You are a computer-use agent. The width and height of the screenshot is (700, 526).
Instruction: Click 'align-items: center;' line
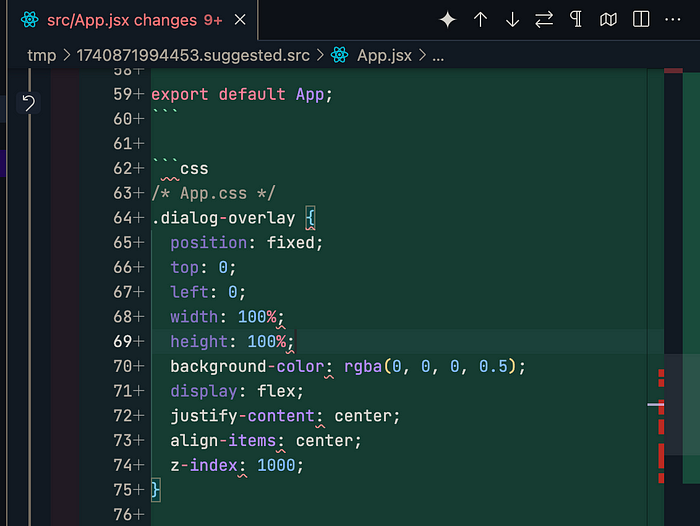[x=266, y=441]
